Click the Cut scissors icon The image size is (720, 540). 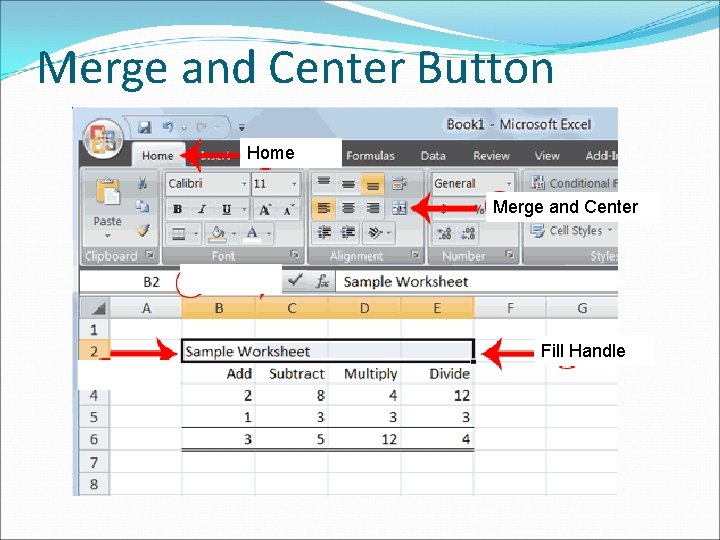click(142, 183)
